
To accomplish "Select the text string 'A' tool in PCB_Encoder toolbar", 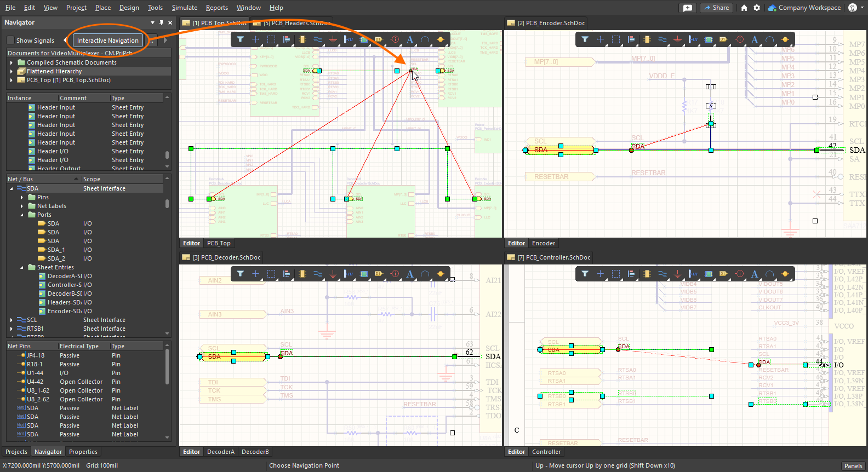I will point(755,39).
